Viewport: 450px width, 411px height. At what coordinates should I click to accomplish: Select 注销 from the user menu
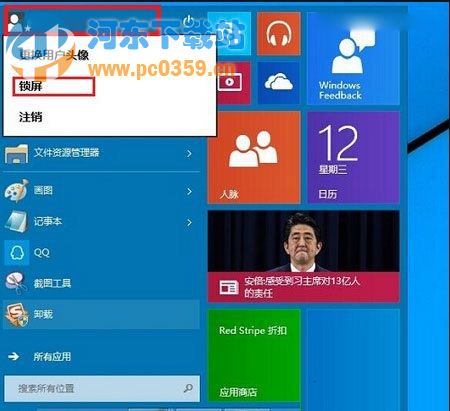tap(31, 117)
